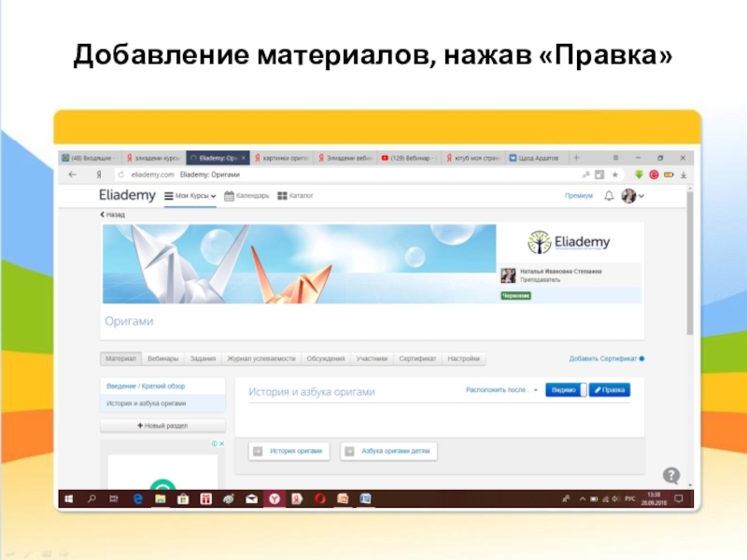Click the Премиум link
This screenshot has height=560, width=747.
578,196
